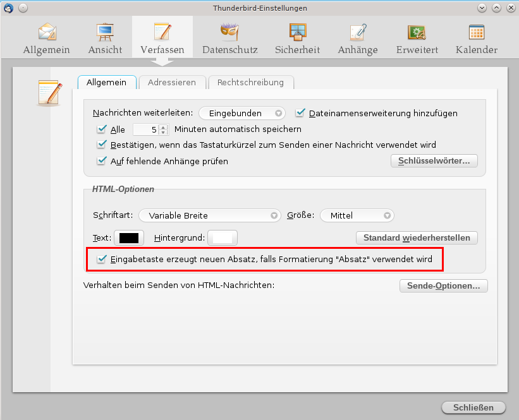Open the Anhänge paperclip icon
519x420 pixels.
(x=358, y=32)
